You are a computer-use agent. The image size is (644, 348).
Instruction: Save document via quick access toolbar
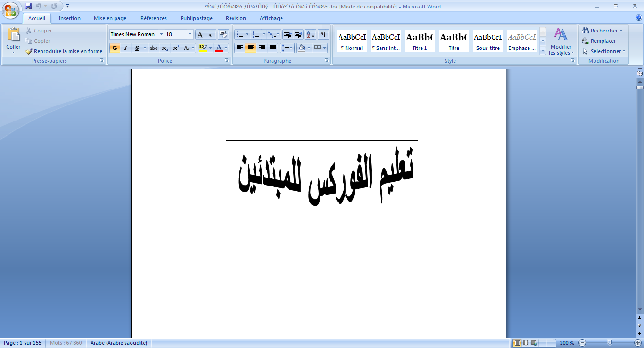(x=28, y=6)
